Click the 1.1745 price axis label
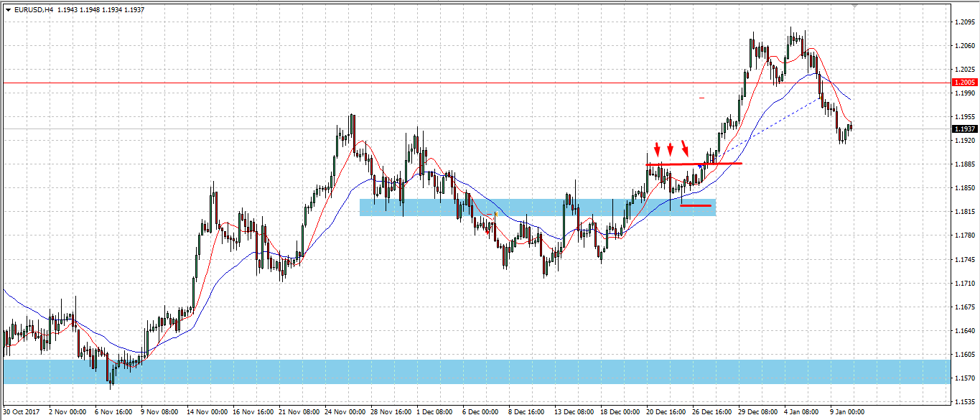The width and height of the screenshot is (980, 420). pyautogui.click(x=963, y=259)
